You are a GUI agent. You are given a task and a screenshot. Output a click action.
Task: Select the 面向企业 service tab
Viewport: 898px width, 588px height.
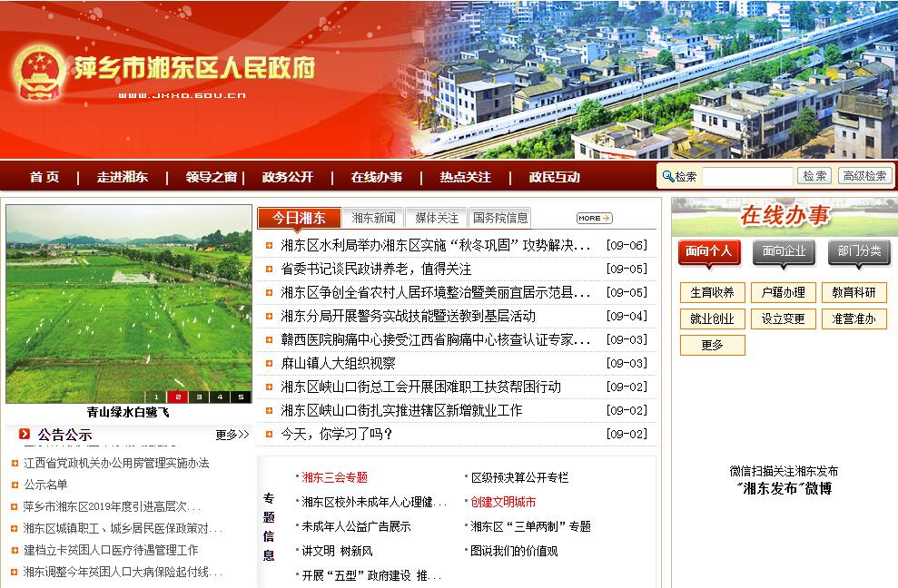(784, 252)
